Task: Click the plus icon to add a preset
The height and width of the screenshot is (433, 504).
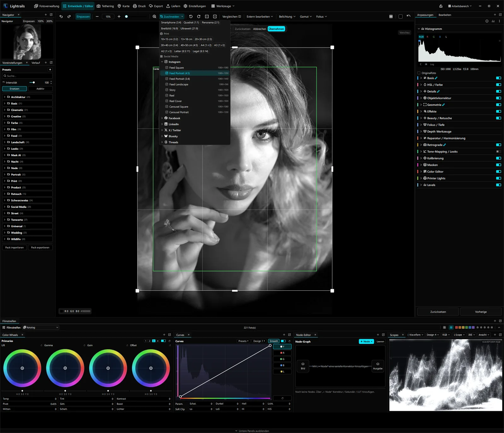Action: (x=50, y=70)
